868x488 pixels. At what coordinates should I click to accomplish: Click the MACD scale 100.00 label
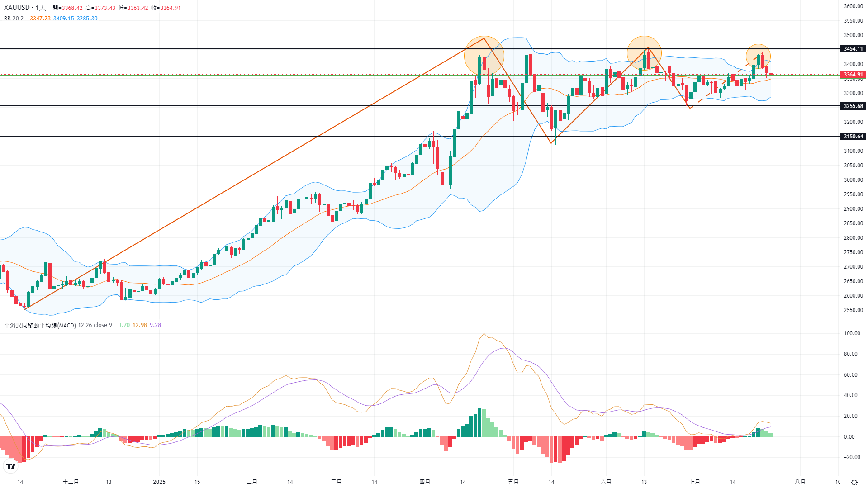coord(852,333)
